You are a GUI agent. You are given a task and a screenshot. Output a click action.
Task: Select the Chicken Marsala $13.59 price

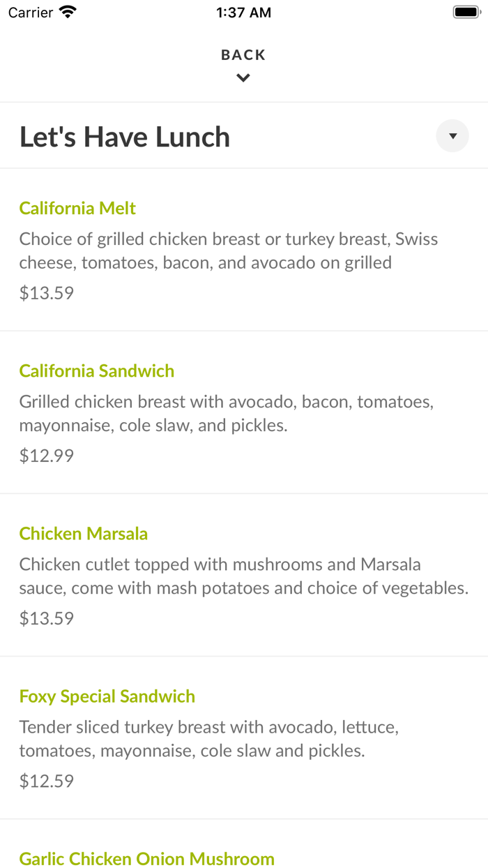(47, 618)
